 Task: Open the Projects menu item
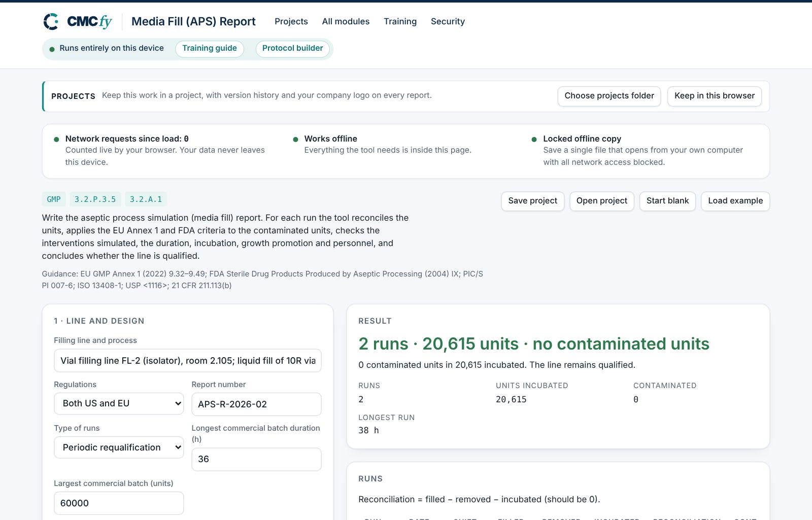[x=291, y=21]
